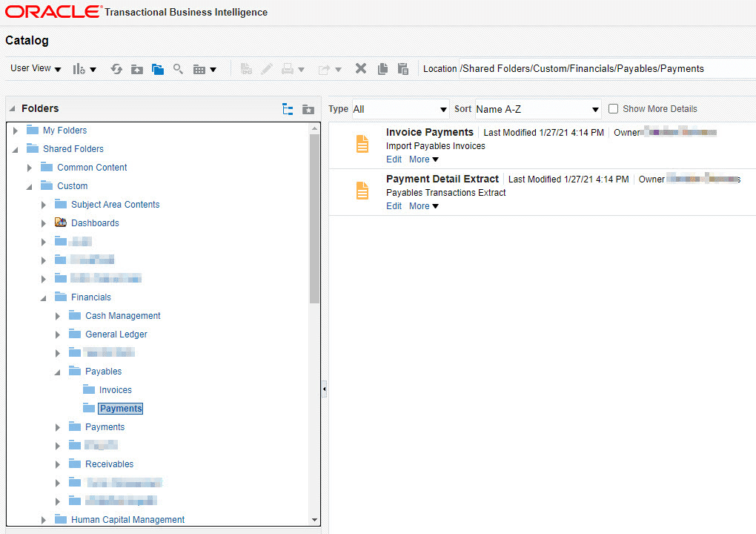Screen dimensions: 756x534
Task: Paste the item with clipboard icon
Action: pyautogui.click(x=403, y=69)
